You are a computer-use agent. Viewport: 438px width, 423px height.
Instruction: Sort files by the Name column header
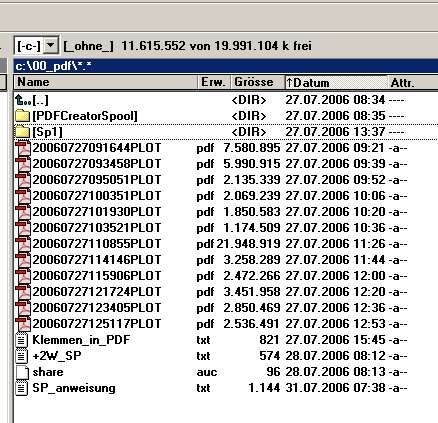(x=106, y=82)
